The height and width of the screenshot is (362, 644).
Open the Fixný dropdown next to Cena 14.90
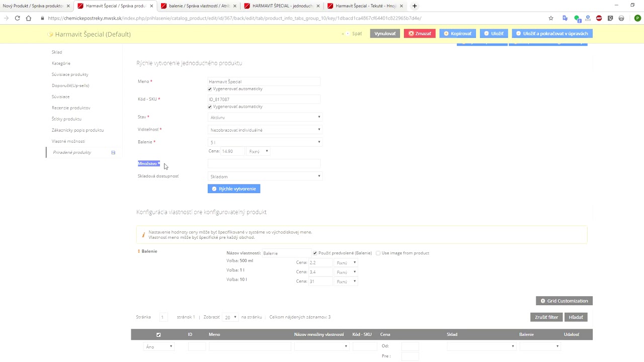(x=259, y=151)
